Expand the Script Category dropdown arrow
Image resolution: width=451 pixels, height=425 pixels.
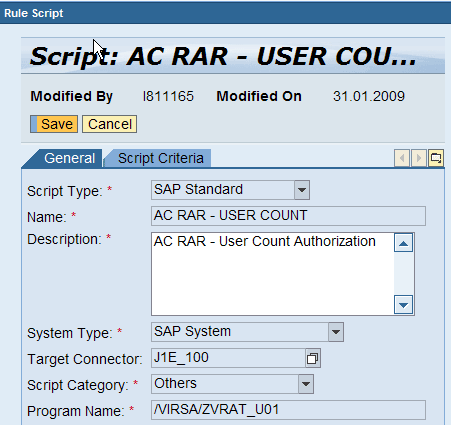pyautogui.click(x=306, y=384)
